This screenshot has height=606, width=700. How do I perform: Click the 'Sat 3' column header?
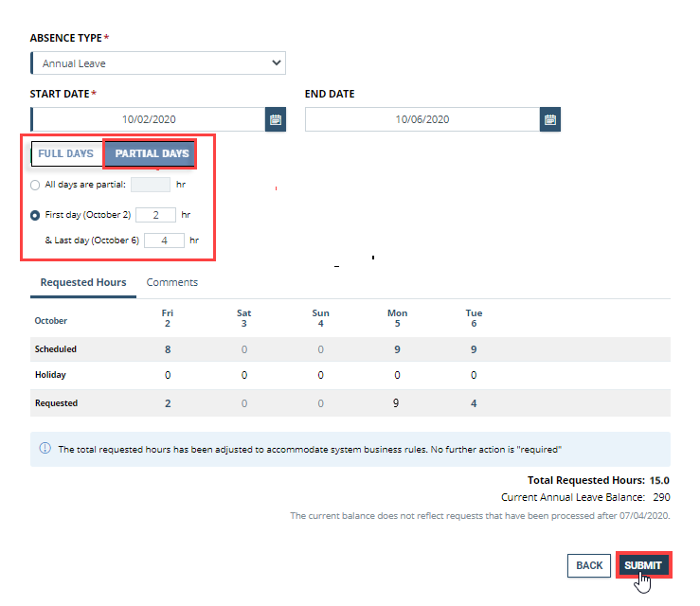pyautogui.click(x=243, y=318)
